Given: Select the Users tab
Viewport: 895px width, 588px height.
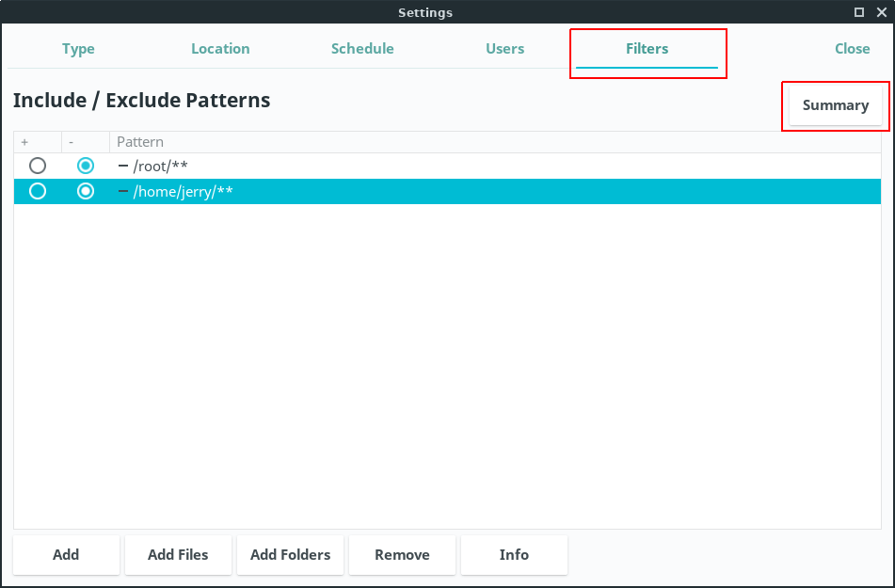Looking at the screenshot, I should 504,49.
